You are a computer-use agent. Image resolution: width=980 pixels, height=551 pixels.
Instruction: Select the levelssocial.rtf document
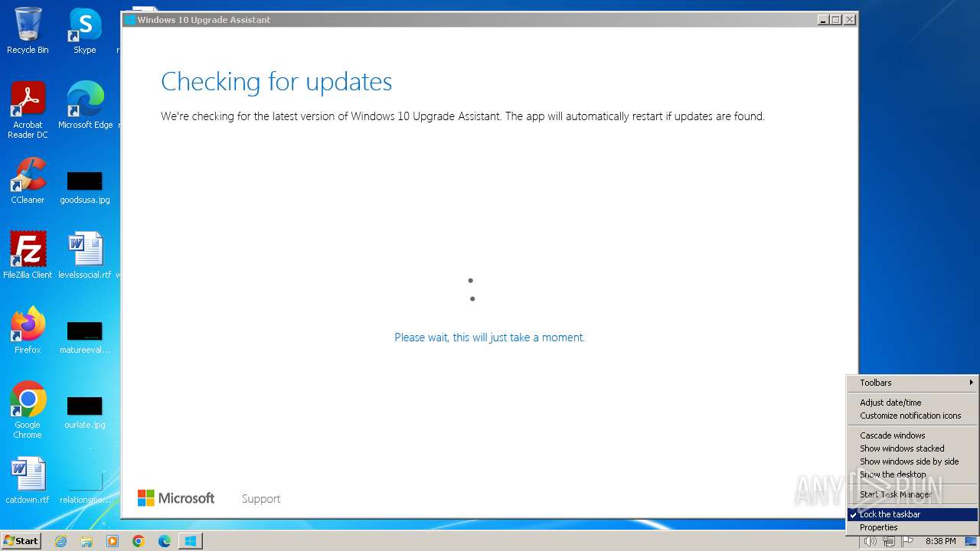(x=85, y=255)
